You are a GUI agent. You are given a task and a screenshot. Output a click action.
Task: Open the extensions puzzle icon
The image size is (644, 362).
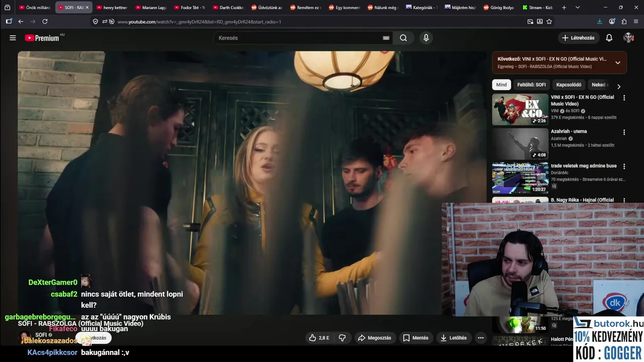point(624,22)
